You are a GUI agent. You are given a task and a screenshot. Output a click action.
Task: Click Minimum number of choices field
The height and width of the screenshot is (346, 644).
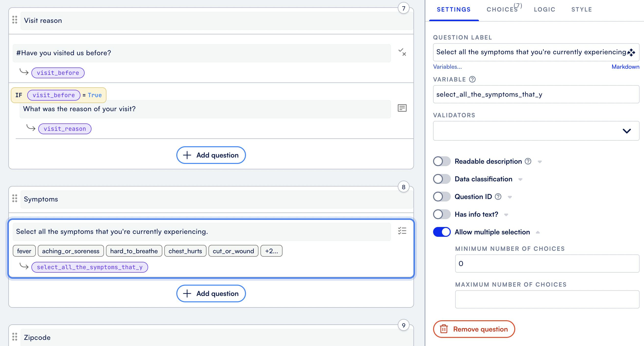pos(547,264)
